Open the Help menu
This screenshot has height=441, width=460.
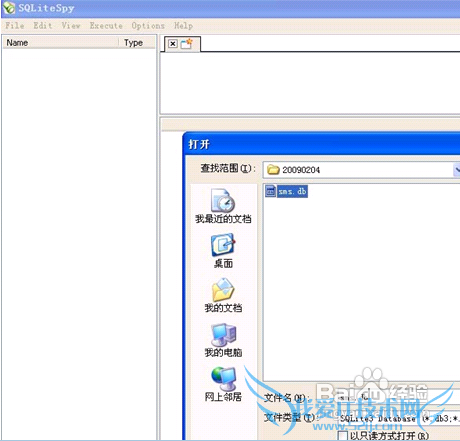click(x=183, y=26)
